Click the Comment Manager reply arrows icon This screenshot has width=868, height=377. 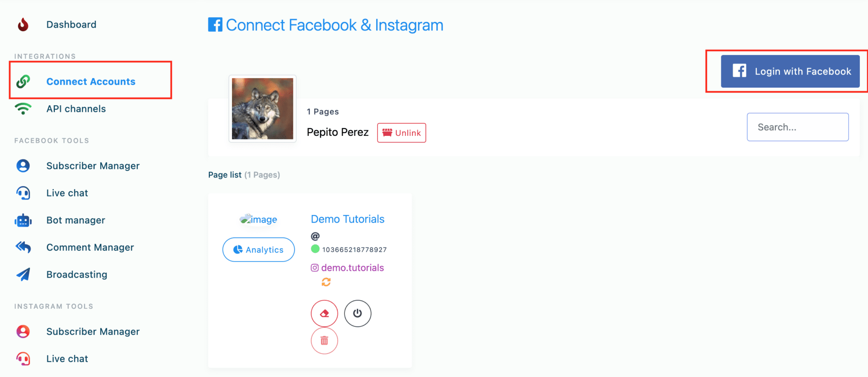click(23, 247)
